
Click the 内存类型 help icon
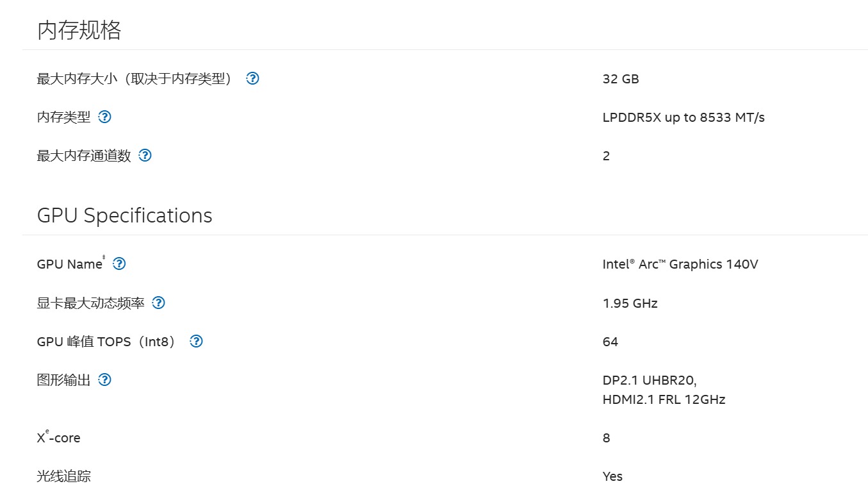pos(105,117)
